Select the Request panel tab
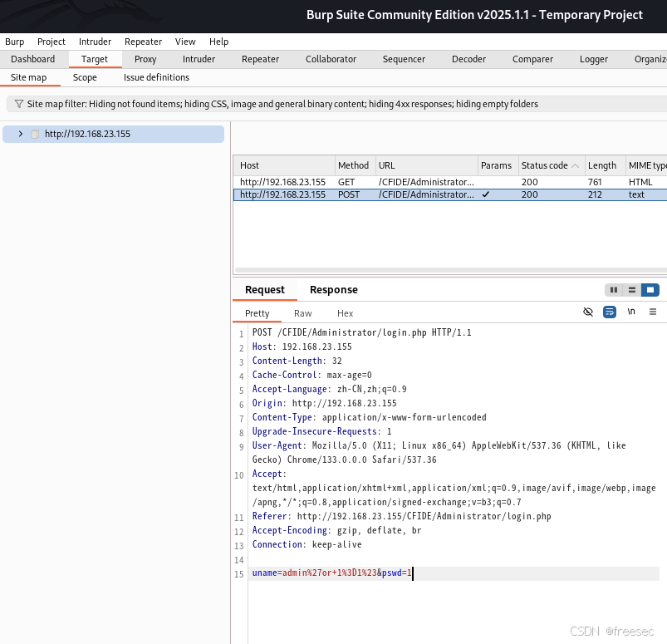667x644 pixels. (x=265, y=290)
